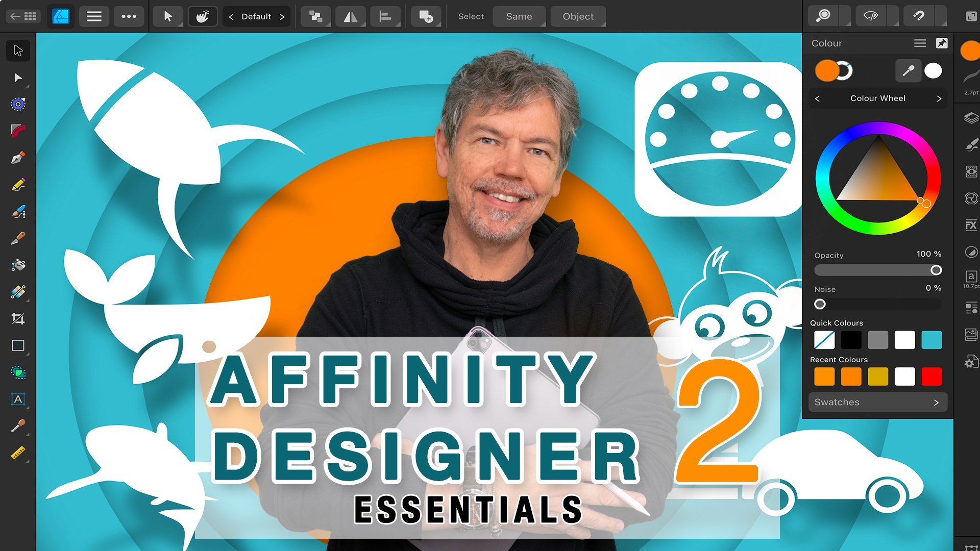Click the colour picker eyedropper icon
Viewport: 980px width, 551px height.
[x=908, y=71]
